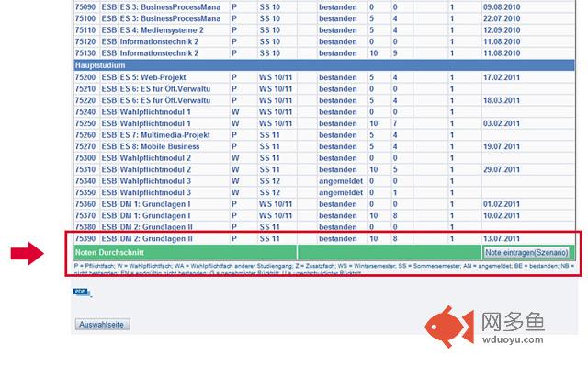Click exam number 75250
The width and height of the screenshot is (588, 368).
click(85, 123)
